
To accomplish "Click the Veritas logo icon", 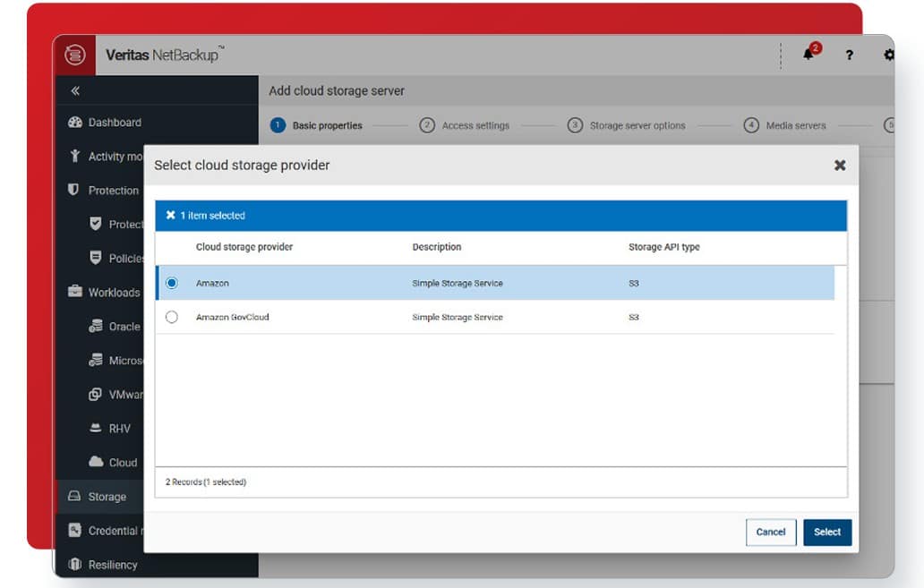I will pyautogui.click(x=75, y=55).
